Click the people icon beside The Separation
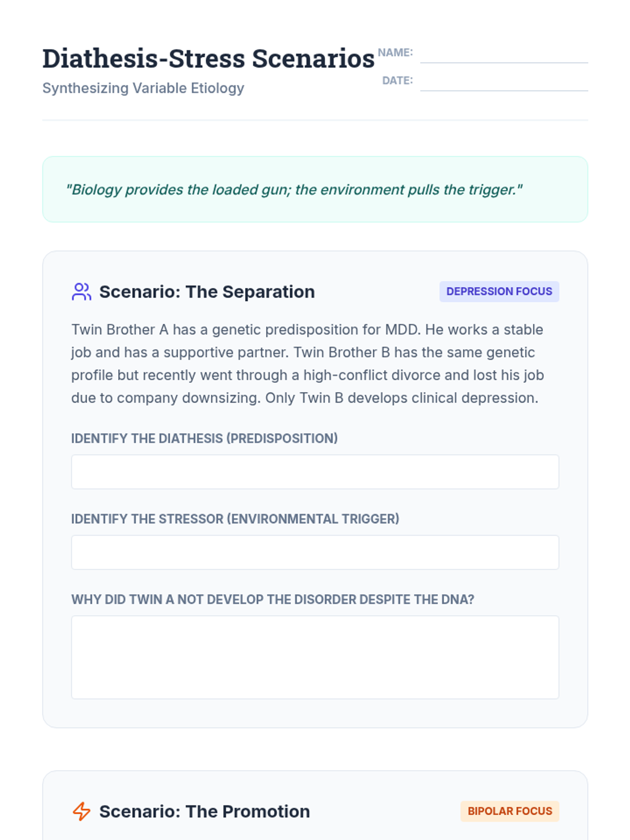630x840 pixels. (81, 292)
